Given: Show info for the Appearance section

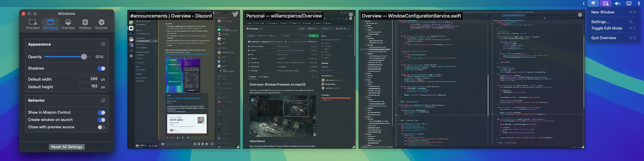Looking at the screenshot, I should pyautogui.click(x=103, y=44).
